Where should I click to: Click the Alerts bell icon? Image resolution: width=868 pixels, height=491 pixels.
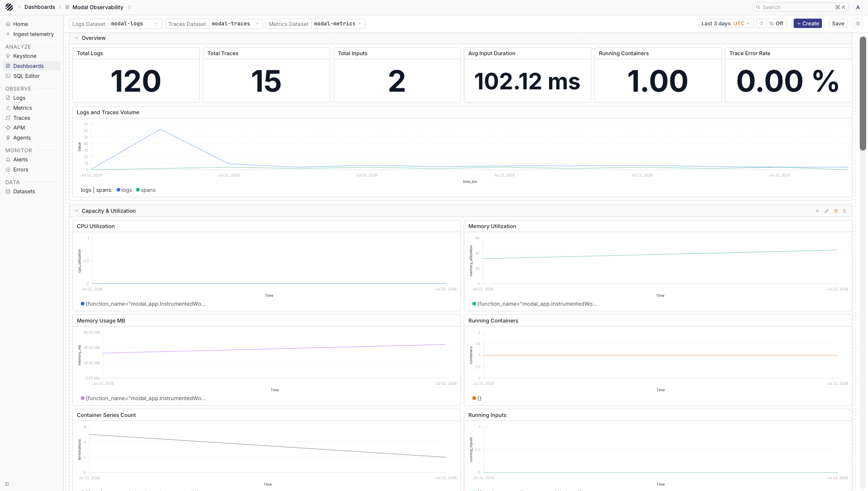point(8,160)
